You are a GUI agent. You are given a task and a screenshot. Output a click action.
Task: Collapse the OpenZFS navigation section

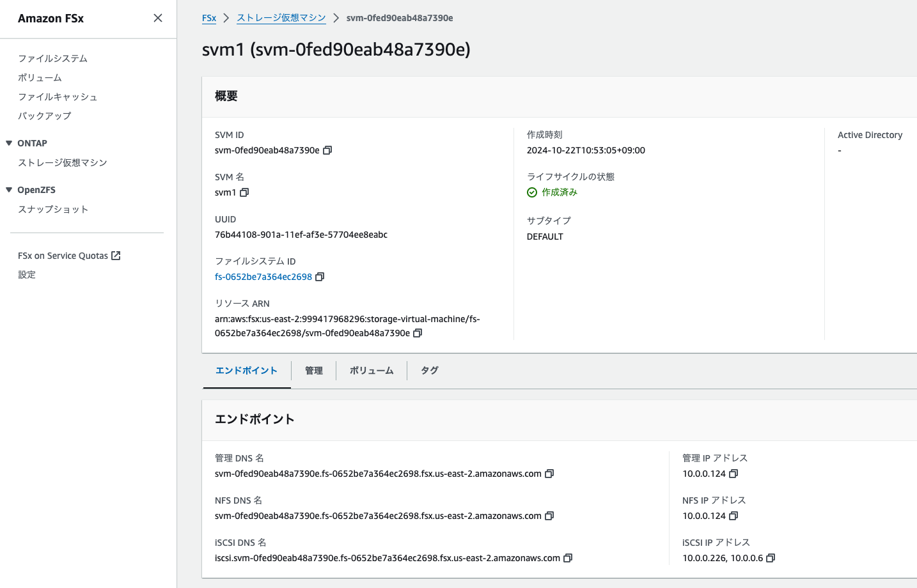pyautogui.click(x=9, y=190)
